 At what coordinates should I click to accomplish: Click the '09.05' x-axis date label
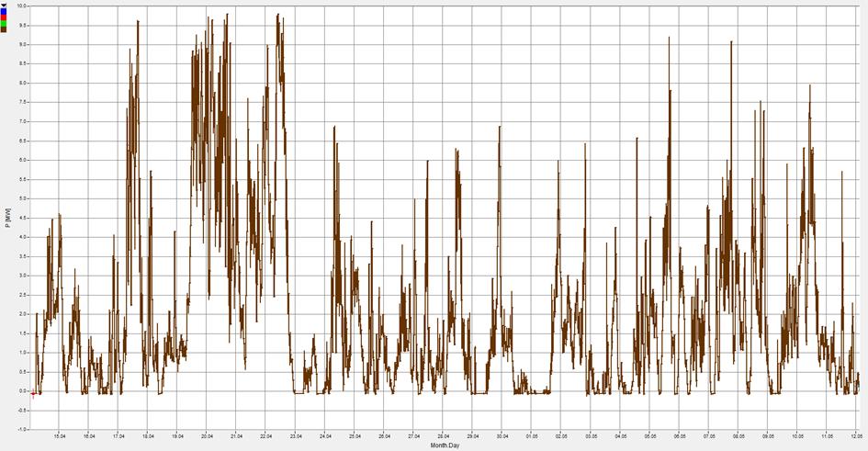pyautogui.click(x=768, y=436)
